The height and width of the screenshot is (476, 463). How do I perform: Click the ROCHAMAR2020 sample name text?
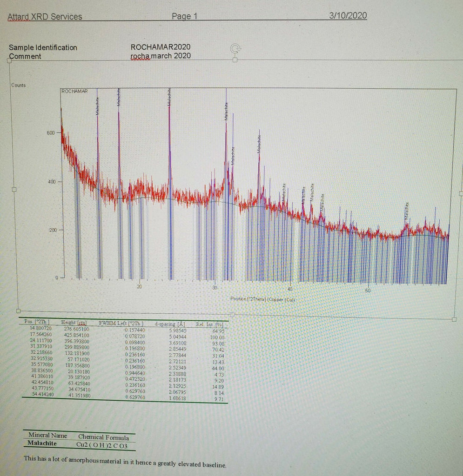(161, 47)
